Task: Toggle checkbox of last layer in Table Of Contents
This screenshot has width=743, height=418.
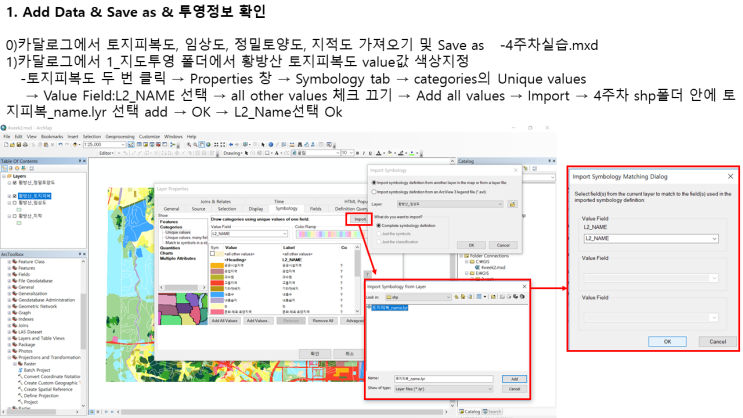Action: pyautogui.click(x=15, y=216)
